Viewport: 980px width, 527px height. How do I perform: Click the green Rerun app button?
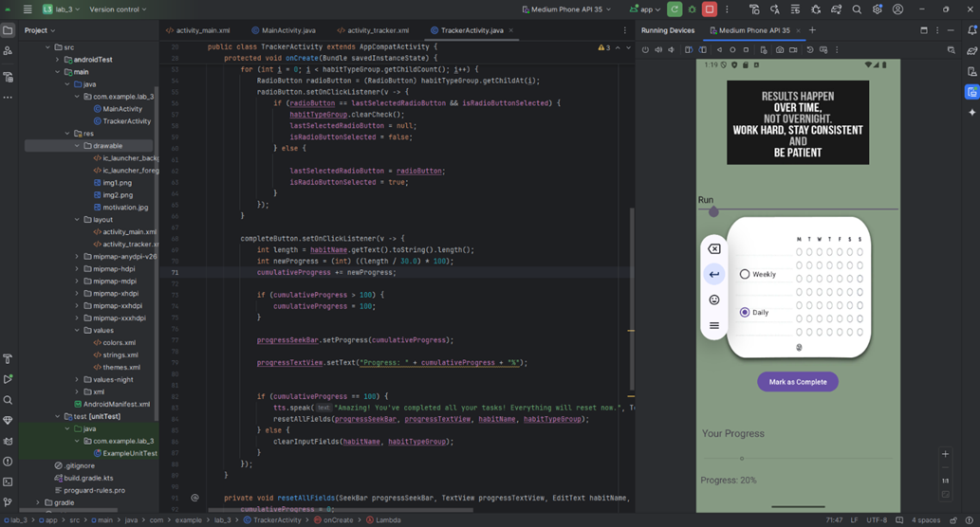(675, 9)
